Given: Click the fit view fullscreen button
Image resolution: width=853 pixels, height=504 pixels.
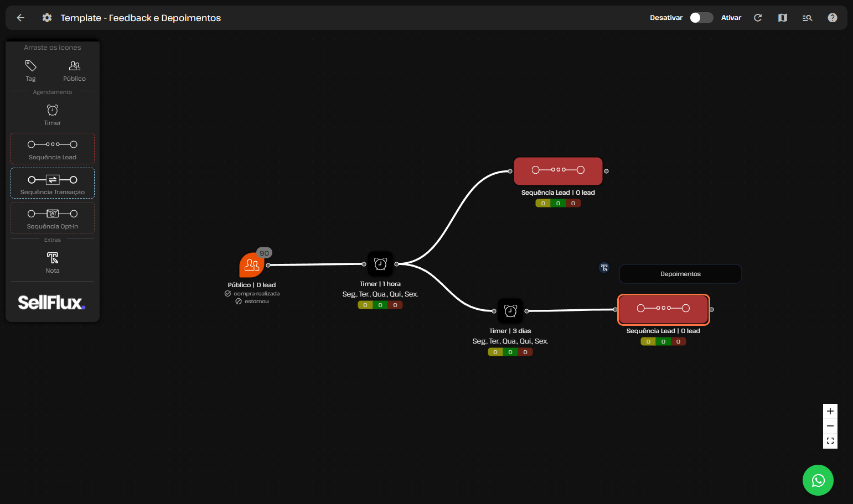Looking at the screenshot, I should click(x=830, y=441).
